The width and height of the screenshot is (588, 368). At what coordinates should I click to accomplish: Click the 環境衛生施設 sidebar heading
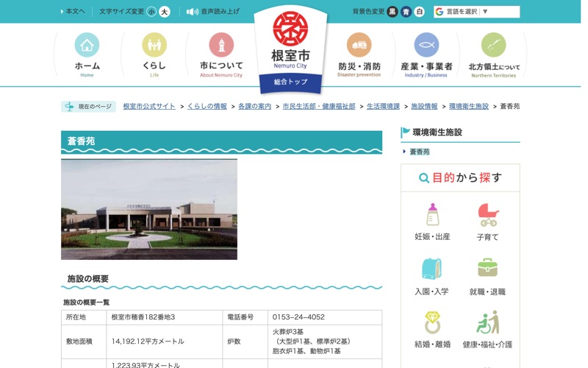click(x=437, y=132)
